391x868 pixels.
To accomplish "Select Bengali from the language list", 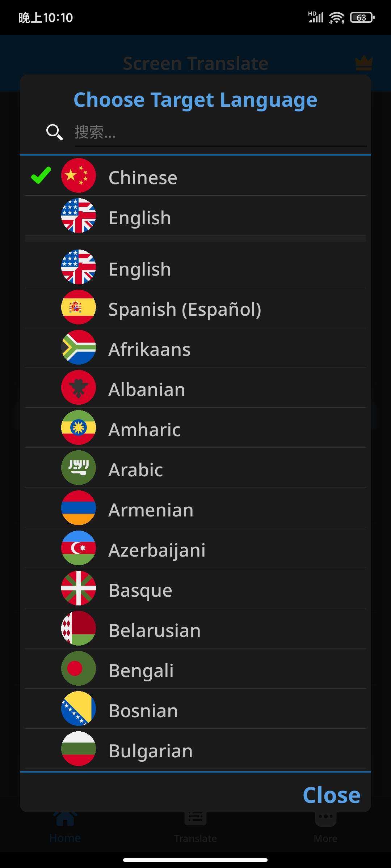I will coord(195,669).
